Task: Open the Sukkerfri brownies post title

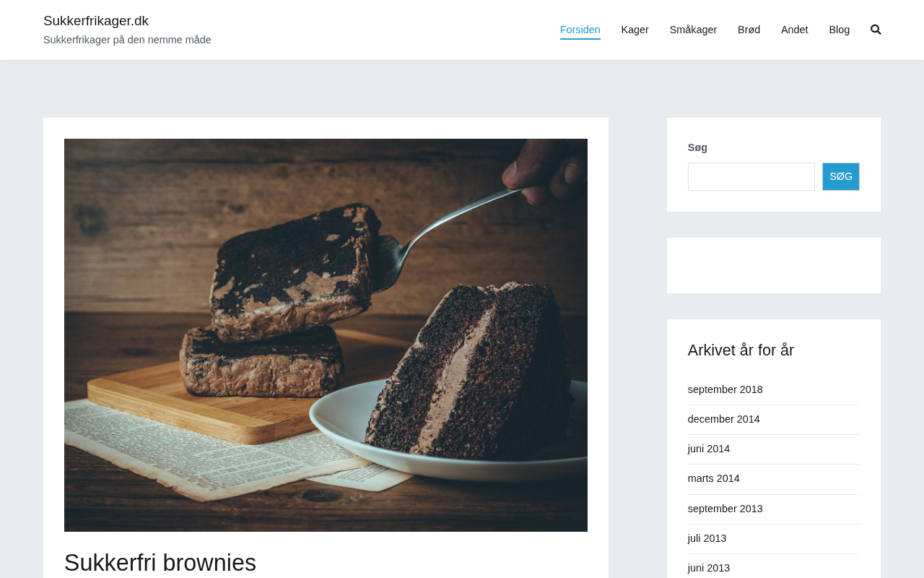Action: pos(160,563)
